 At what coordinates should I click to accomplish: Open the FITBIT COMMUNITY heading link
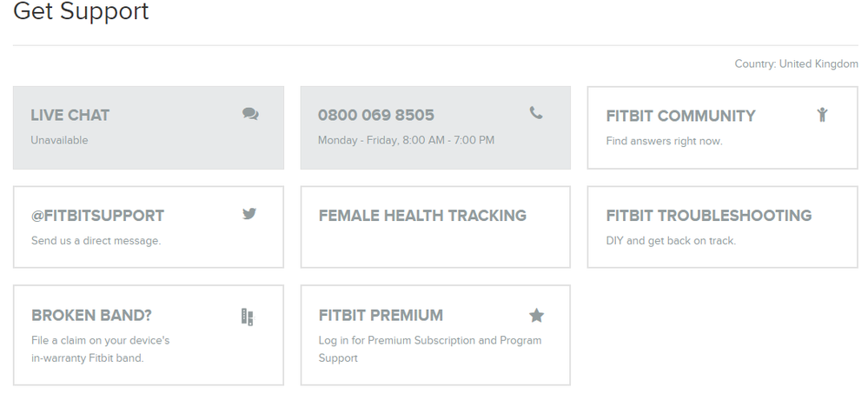(680, 116)
